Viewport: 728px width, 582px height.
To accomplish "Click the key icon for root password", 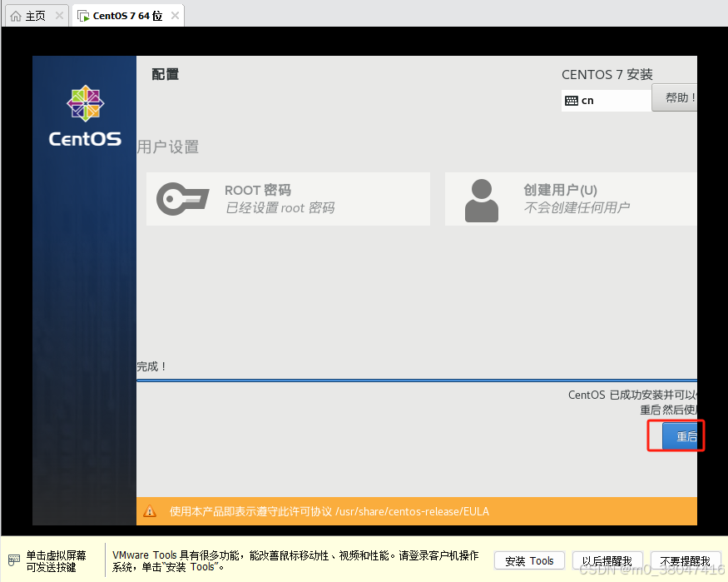I will click(182, 199).
